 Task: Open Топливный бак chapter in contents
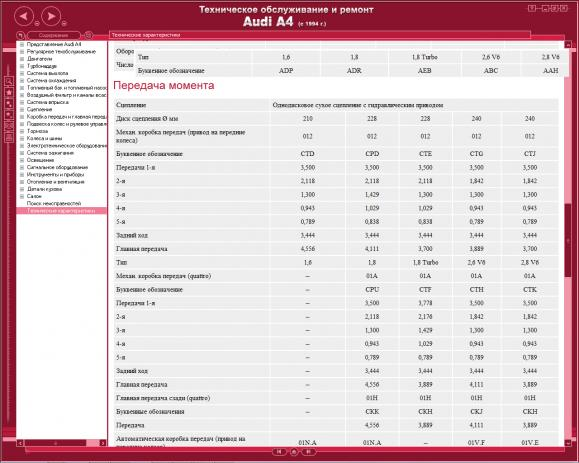point(67,88)
